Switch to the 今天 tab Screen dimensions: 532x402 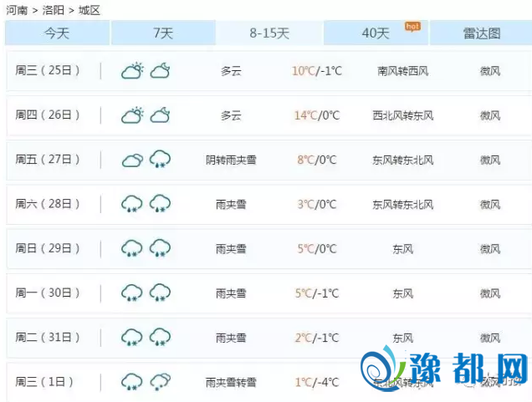point(57,33)
